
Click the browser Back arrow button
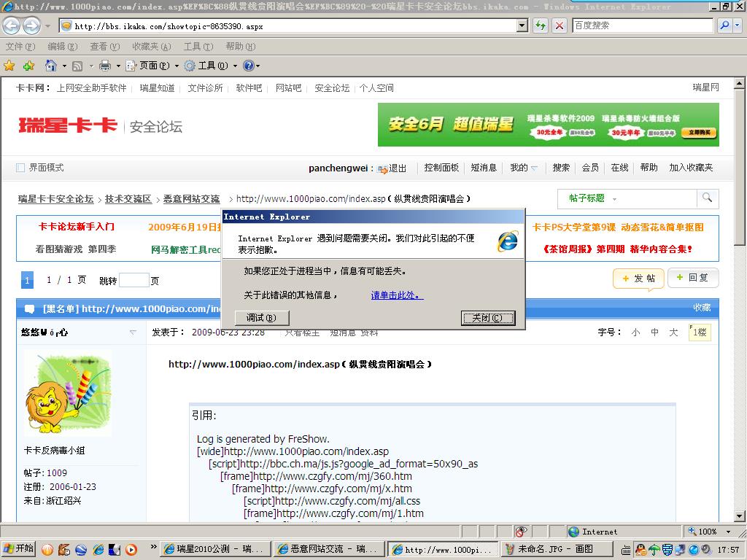tap(12, 26)
